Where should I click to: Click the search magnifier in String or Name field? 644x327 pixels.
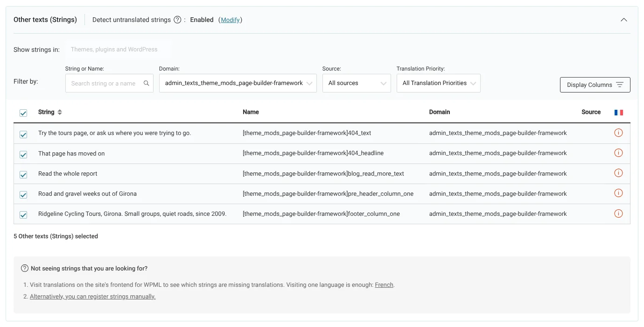click(x=146, y=83)
